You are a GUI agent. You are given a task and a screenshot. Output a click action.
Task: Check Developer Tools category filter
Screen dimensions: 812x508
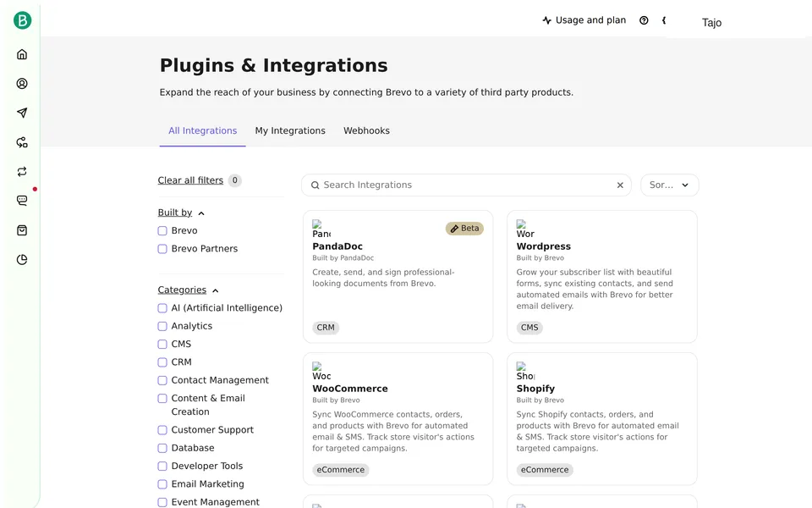(x=162, y=467)
